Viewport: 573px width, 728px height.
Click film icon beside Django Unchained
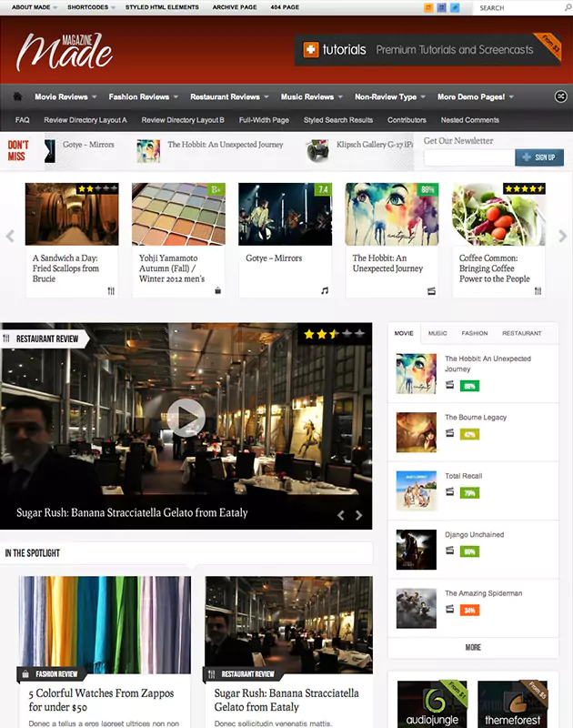(449, 550)
